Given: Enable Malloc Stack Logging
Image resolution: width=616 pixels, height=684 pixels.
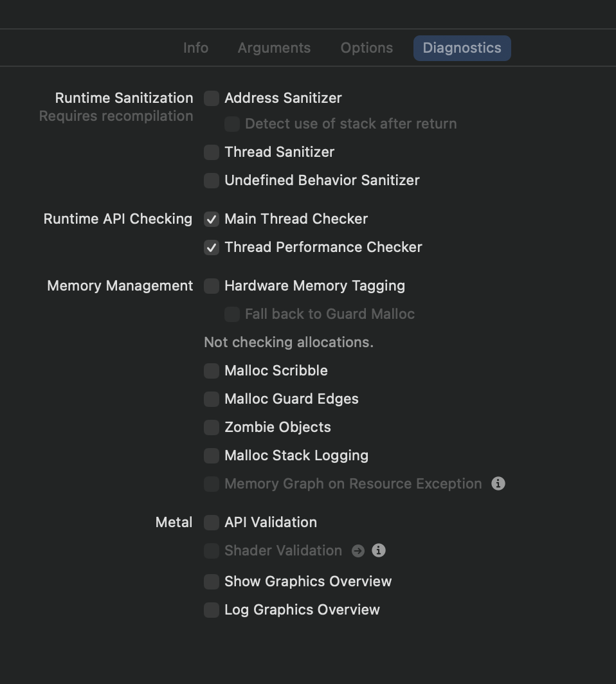Looking at the screenshot, I should pyautogui.click(x=212, y=456).
